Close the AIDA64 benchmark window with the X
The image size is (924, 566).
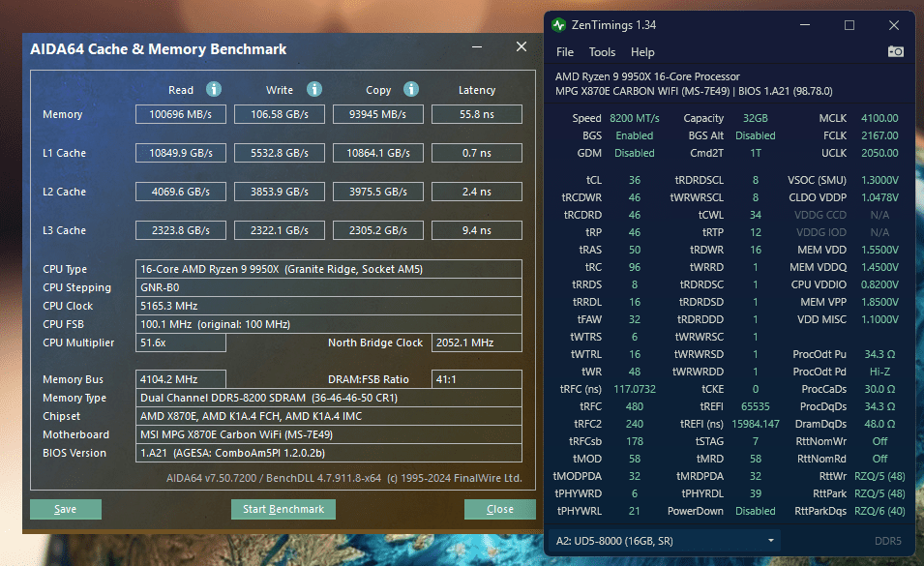[522, 46]
